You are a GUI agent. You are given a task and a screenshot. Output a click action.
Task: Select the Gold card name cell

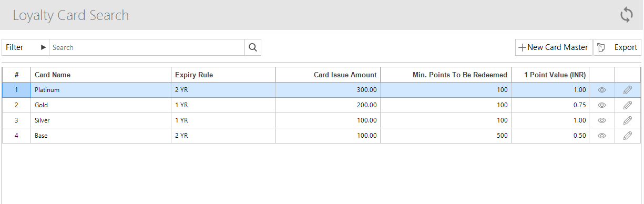[101, 105]
